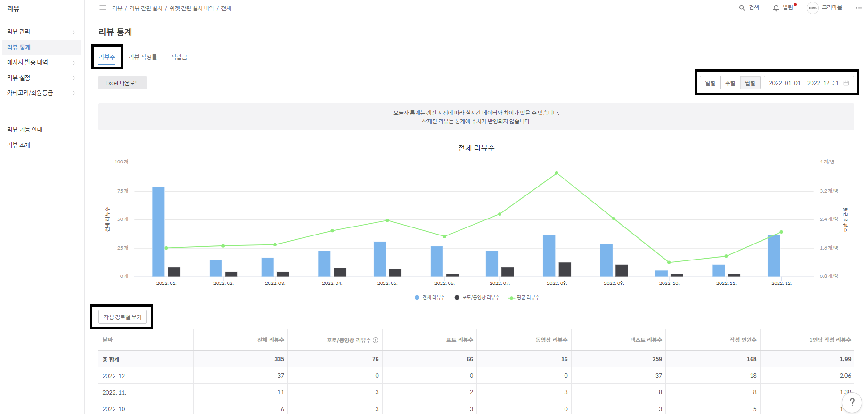
Task: Toggle 전체 리뷰수 blue legend swatch
Action: (x=417, y=297)
